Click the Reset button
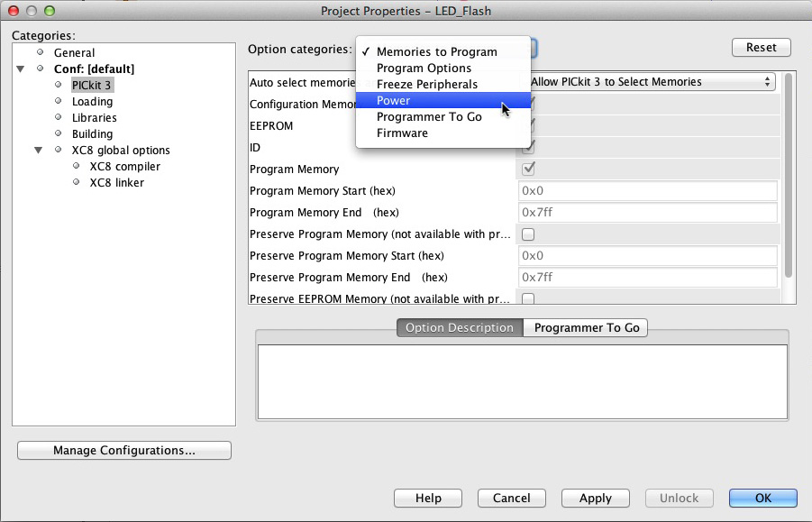Viewport: 812px width, 522px height. (761, 48)
